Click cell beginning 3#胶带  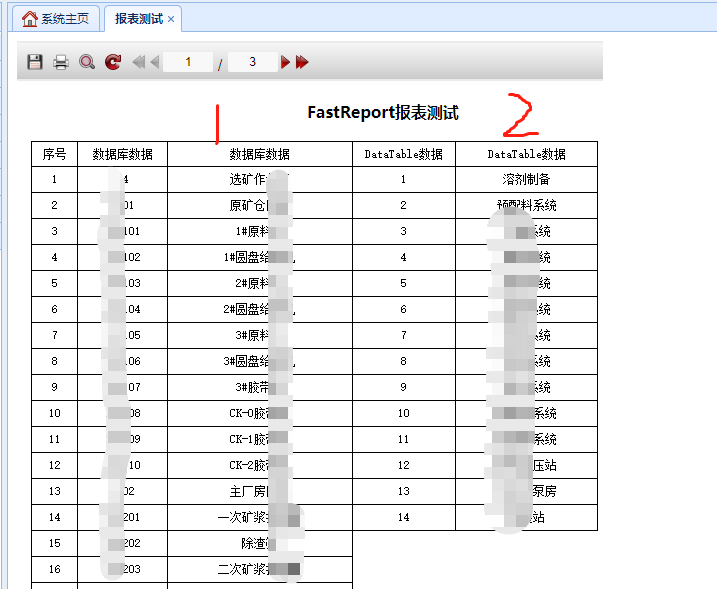tap(260, 387)
